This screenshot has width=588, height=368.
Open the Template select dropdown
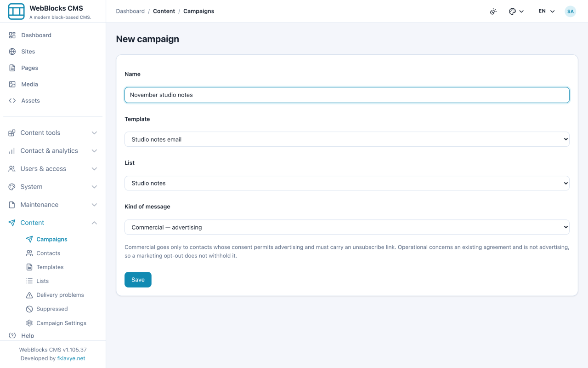[347, 139]
